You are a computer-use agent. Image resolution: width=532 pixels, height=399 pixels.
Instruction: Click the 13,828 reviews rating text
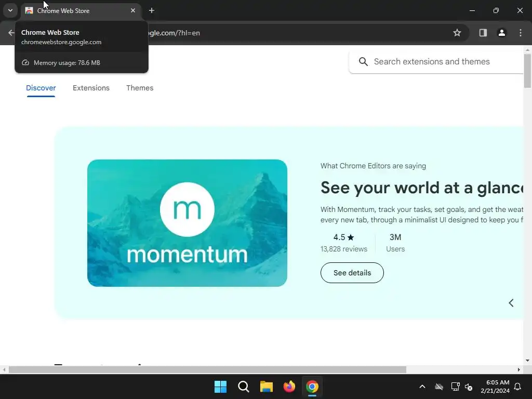[344, 249]
